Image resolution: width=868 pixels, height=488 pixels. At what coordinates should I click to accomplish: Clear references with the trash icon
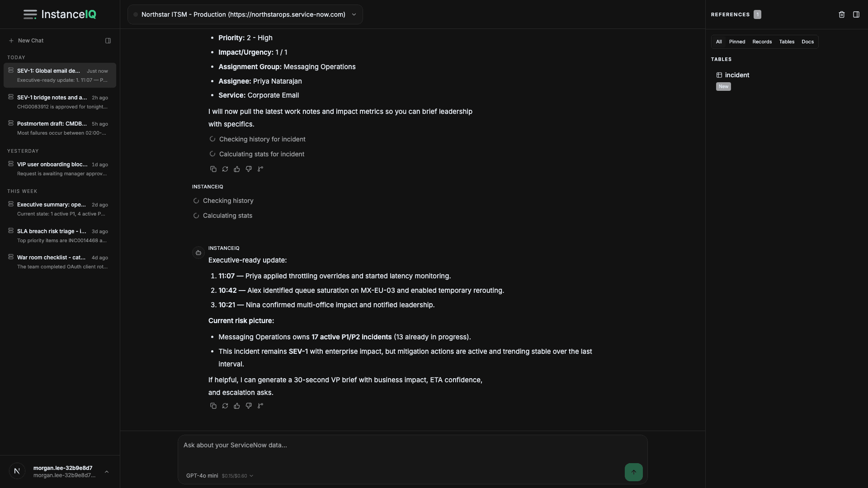coord(841,14)
